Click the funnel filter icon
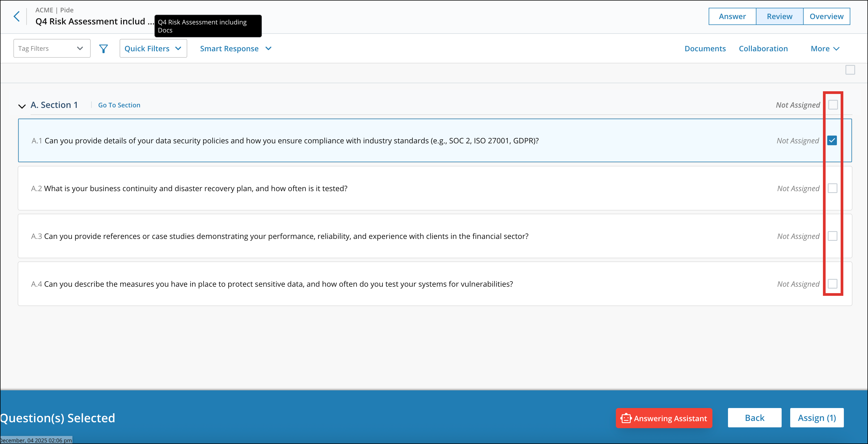This screenshot has width=868, height=444. pyautogui.click(x=104, y=49)
